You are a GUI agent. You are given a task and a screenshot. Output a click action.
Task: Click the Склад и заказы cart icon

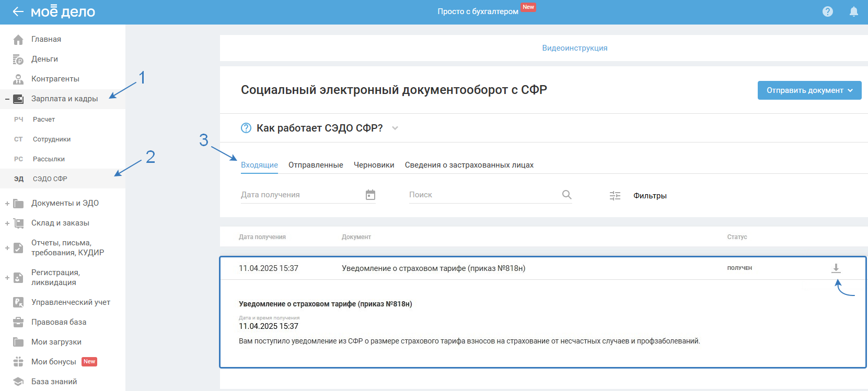18,223
